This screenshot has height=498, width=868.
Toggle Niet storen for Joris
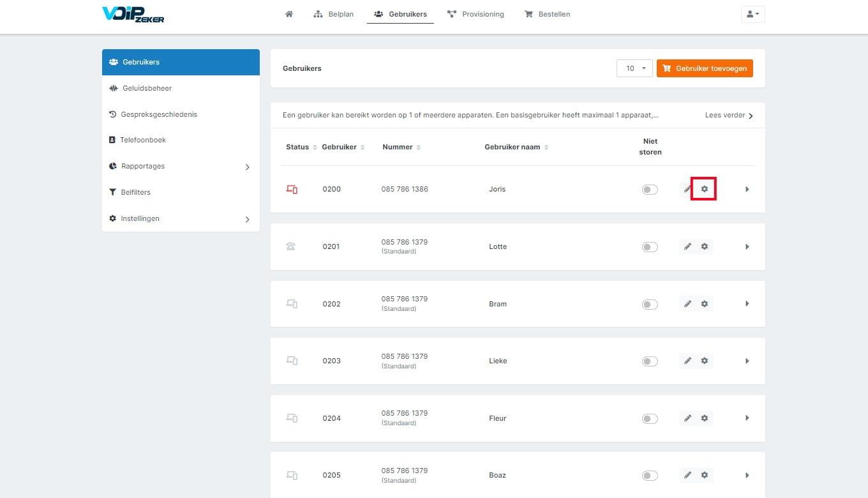pyautogui.click(x=650, y=190)
